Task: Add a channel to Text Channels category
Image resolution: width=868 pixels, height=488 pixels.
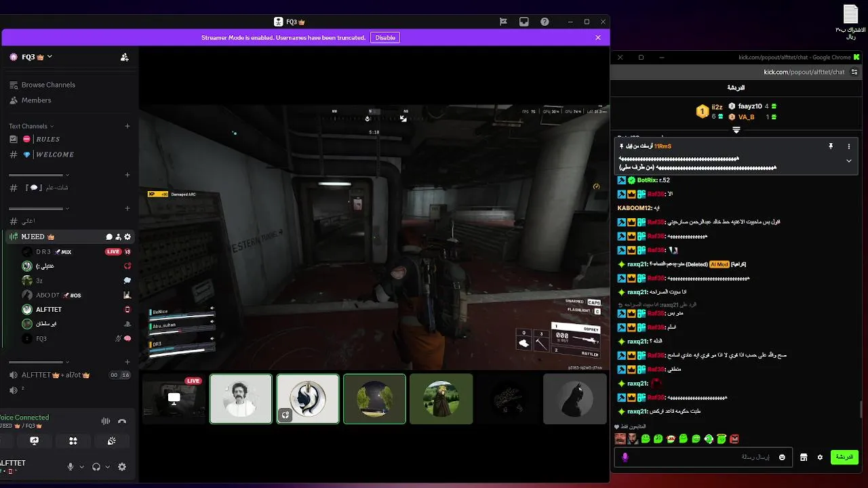Action: (x=127, y=126)
